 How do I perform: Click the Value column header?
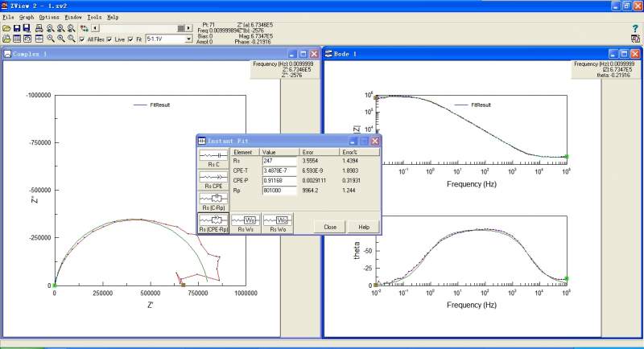tap(279, 152)
